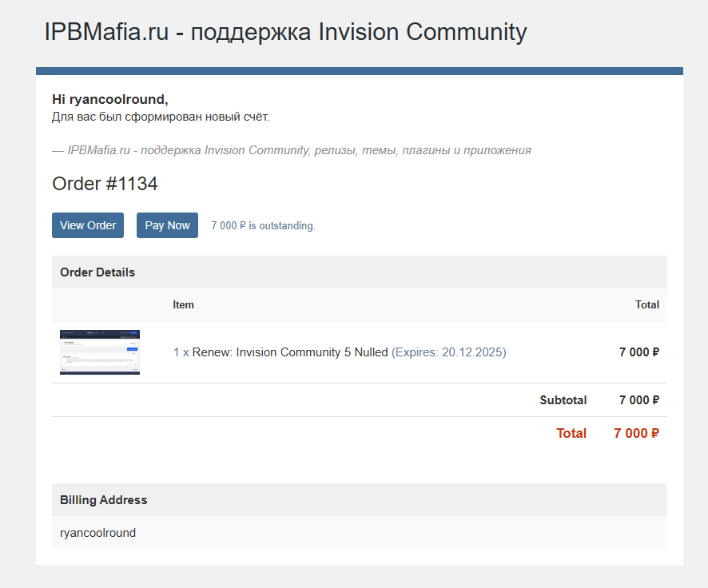
Task: Click the item row price 7 000 ₽
Action: click(x=638, y=352)
